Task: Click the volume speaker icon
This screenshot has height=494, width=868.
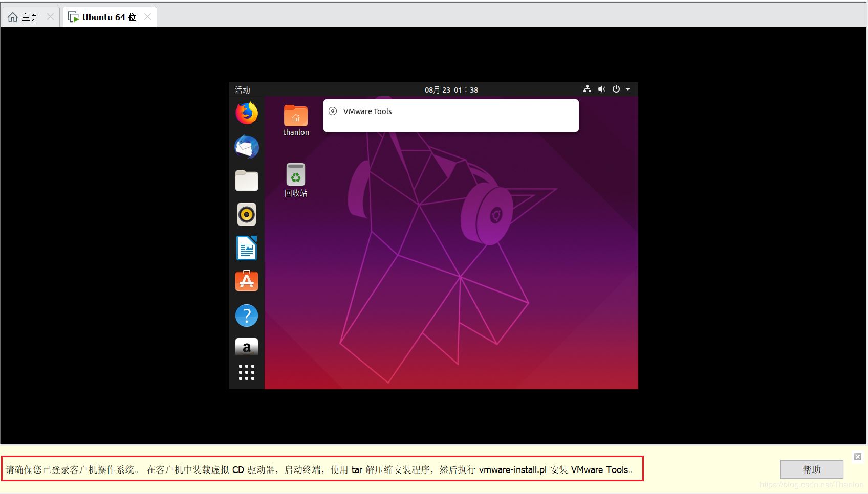Action: [x=602, y=89]
